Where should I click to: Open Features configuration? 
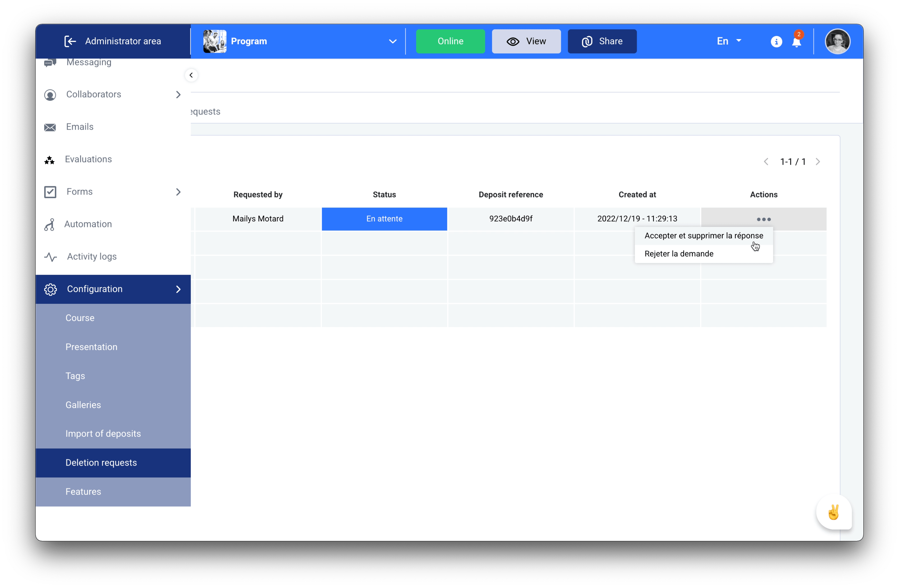(x=113, y=492)
